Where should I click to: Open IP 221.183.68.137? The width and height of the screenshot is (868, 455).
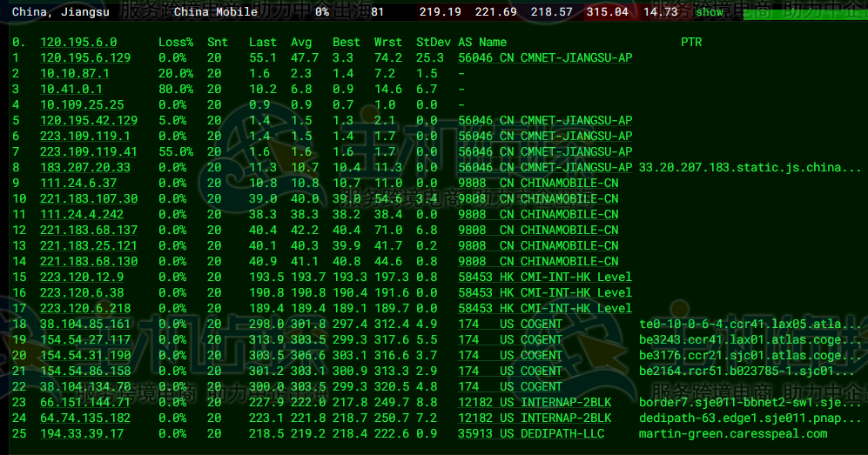point(89,230)
